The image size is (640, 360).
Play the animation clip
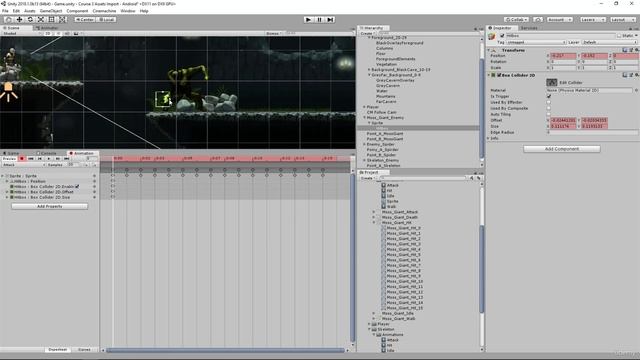click(49, 158)
